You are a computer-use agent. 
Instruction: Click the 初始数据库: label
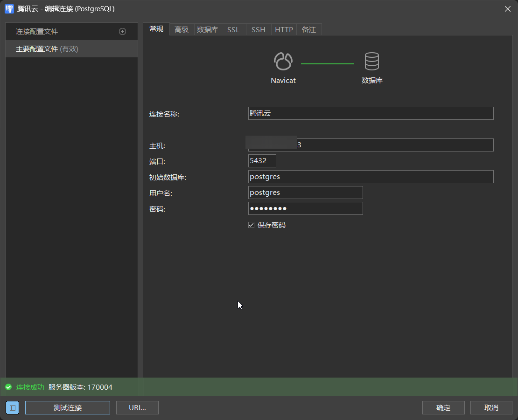click(168, 178)
